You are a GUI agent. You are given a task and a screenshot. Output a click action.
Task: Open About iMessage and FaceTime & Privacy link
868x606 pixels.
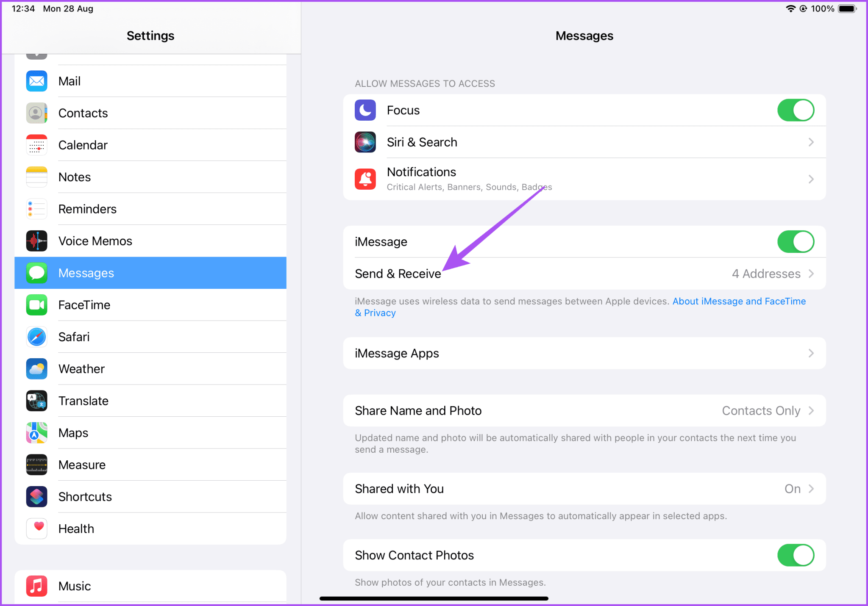click(739, 301)
